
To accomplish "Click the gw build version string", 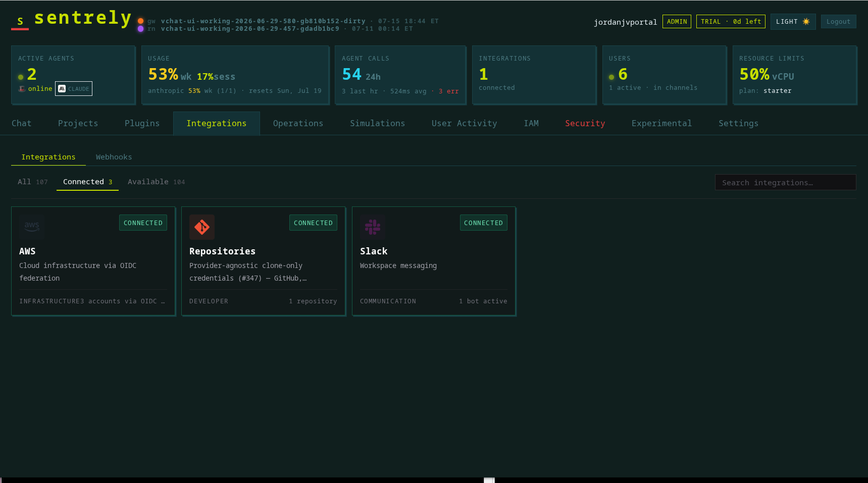I will (263, 21).
